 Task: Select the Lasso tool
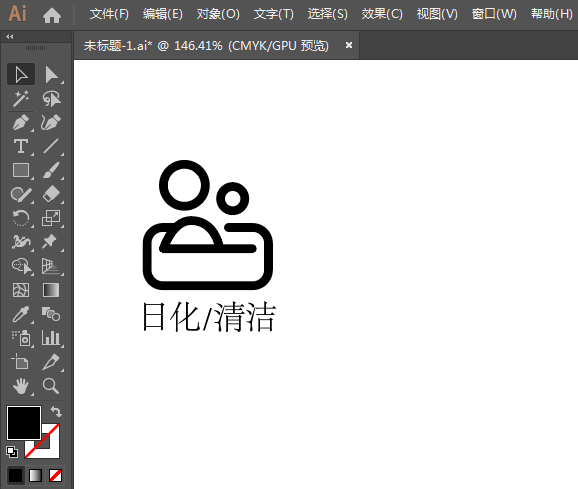(51, 98)
